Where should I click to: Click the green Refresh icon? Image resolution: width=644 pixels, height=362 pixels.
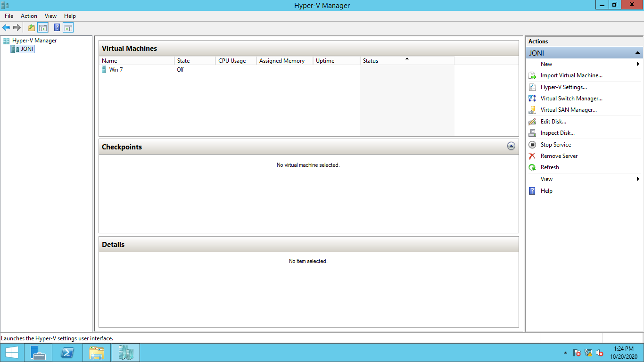pyautogui.click(x=532, y=167)
